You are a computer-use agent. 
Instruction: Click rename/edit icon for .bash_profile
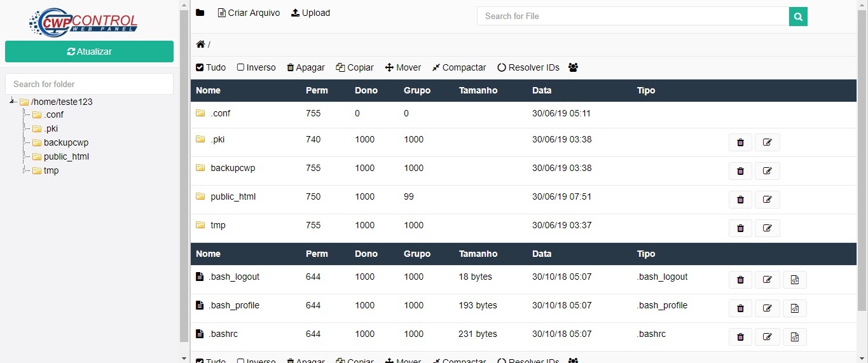point(768,308)
